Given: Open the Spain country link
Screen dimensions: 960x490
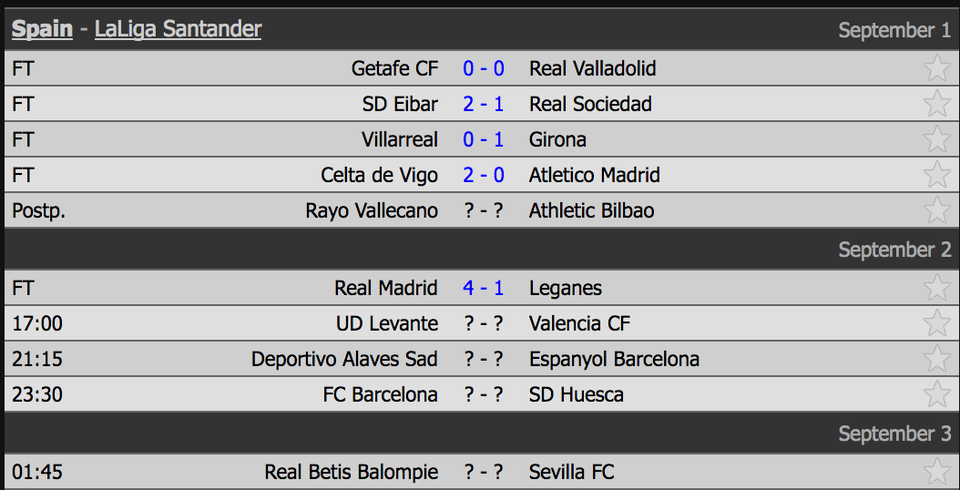Looking at the screenshot, I should 42,29.
